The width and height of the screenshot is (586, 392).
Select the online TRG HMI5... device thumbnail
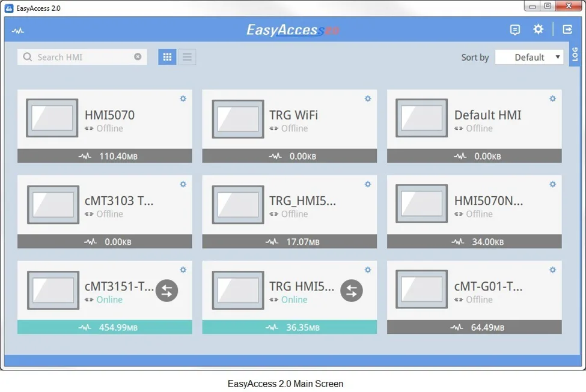click(x=238, y=290)
